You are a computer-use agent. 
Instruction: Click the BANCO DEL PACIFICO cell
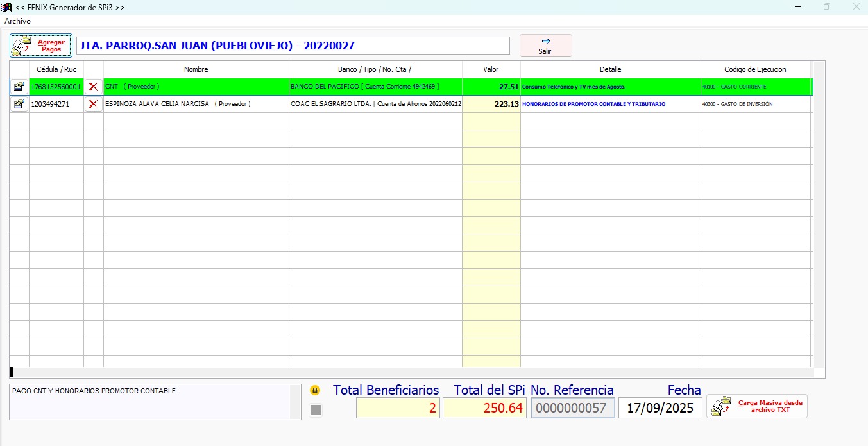[x=375, y=87]
